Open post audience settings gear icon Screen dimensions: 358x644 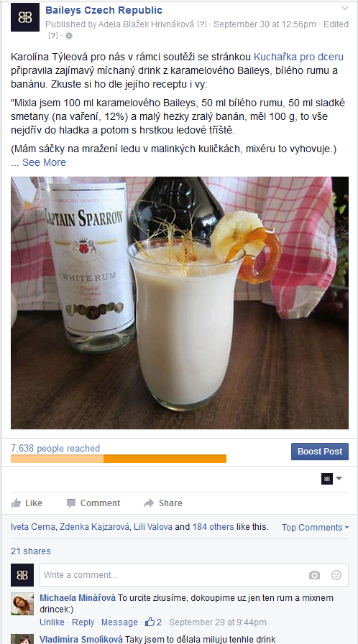tap(69, 36)
